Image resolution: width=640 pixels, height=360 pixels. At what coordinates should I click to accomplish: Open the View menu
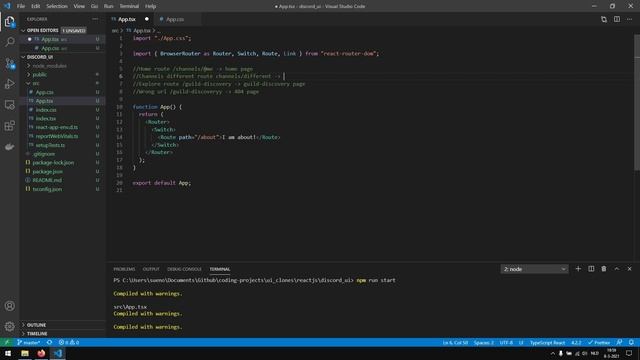79,6
